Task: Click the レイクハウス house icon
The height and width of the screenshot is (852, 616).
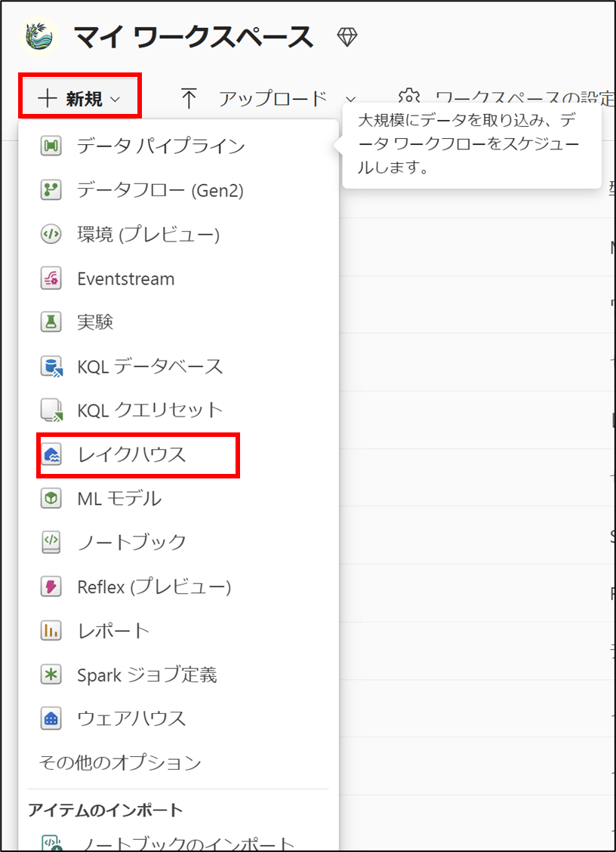Action: coord(51,455)
